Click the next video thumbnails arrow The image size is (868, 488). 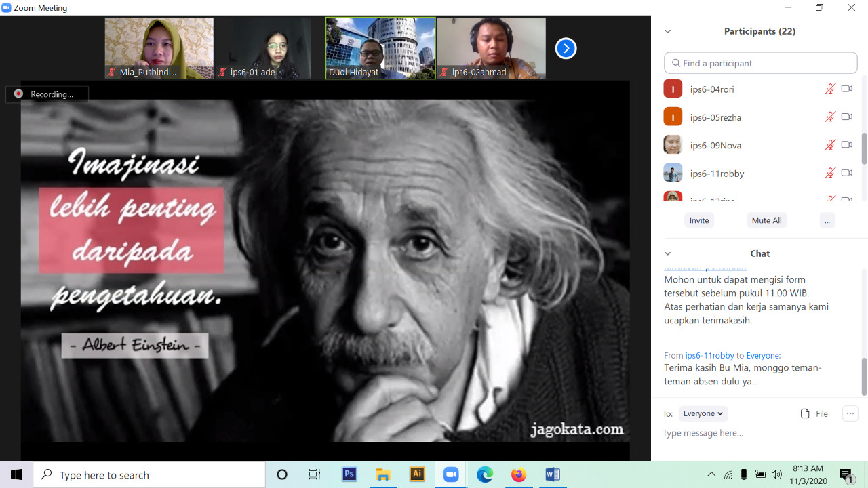pos(566,48)
